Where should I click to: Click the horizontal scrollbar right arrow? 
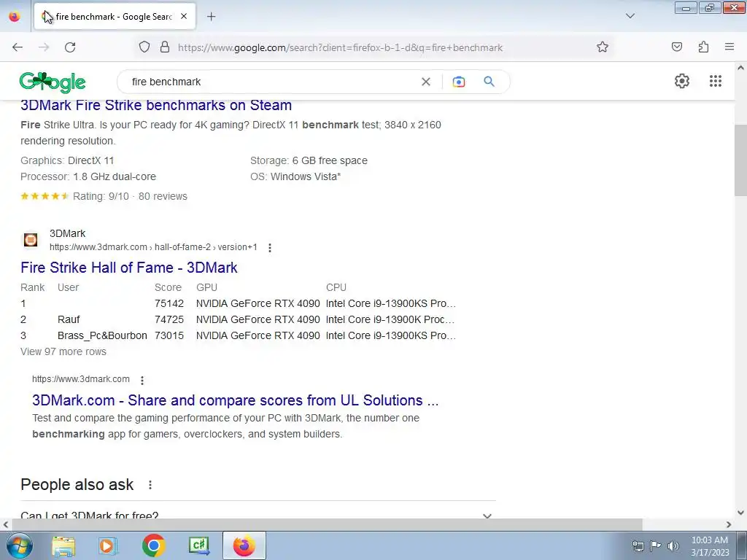(729, 525)
